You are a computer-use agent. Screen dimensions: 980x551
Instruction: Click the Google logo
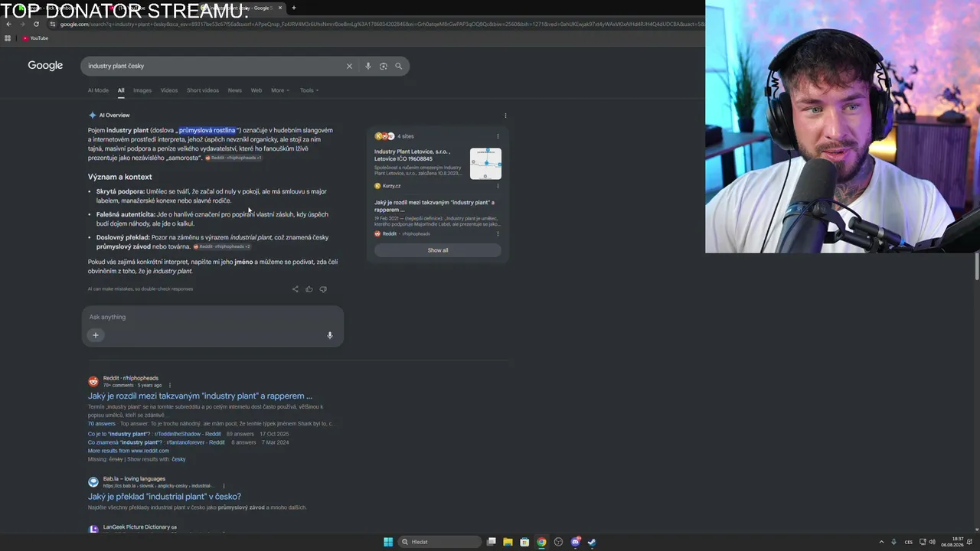pos(45,66)
